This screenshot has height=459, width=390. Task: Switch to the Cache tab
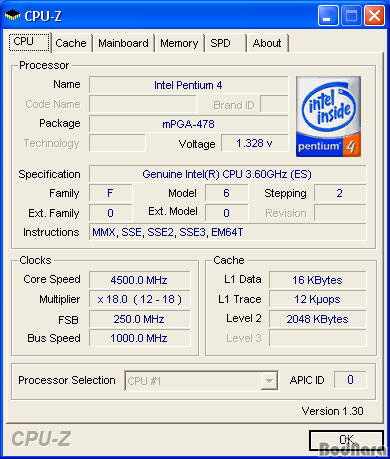coord(71,43)
